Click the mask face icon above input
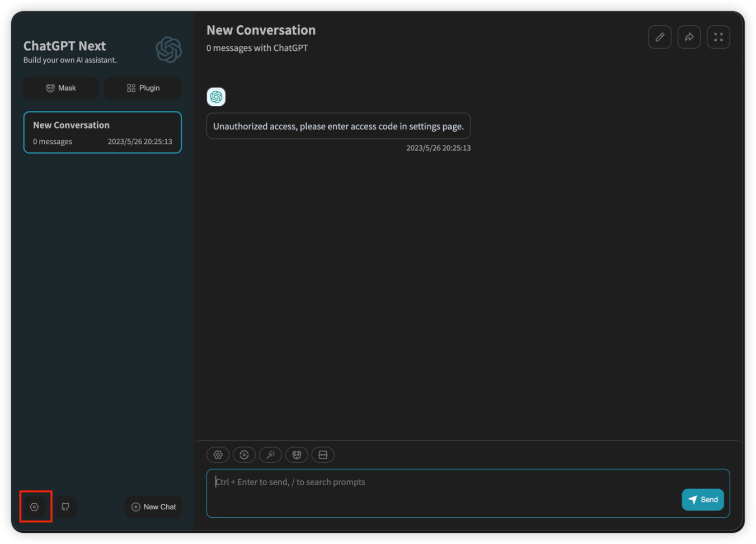756x544 pixels. pyautogui.click(x=297, y=455)
